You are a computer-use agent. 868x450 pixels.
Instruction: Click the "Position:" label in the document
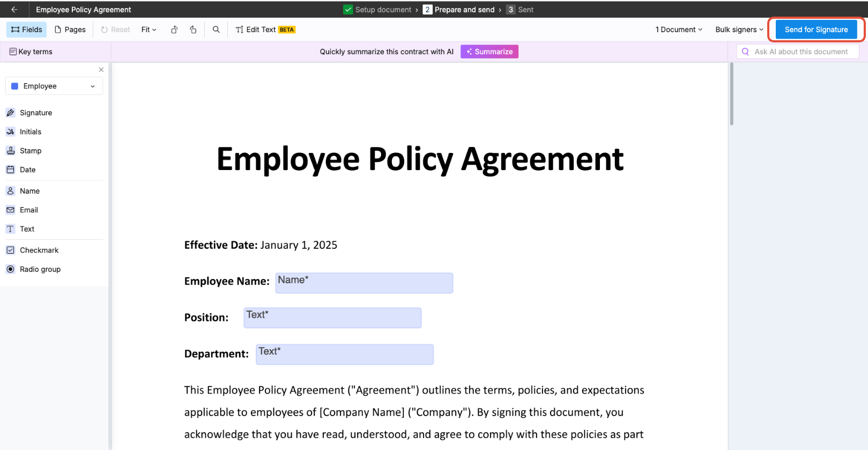[206, 318]
